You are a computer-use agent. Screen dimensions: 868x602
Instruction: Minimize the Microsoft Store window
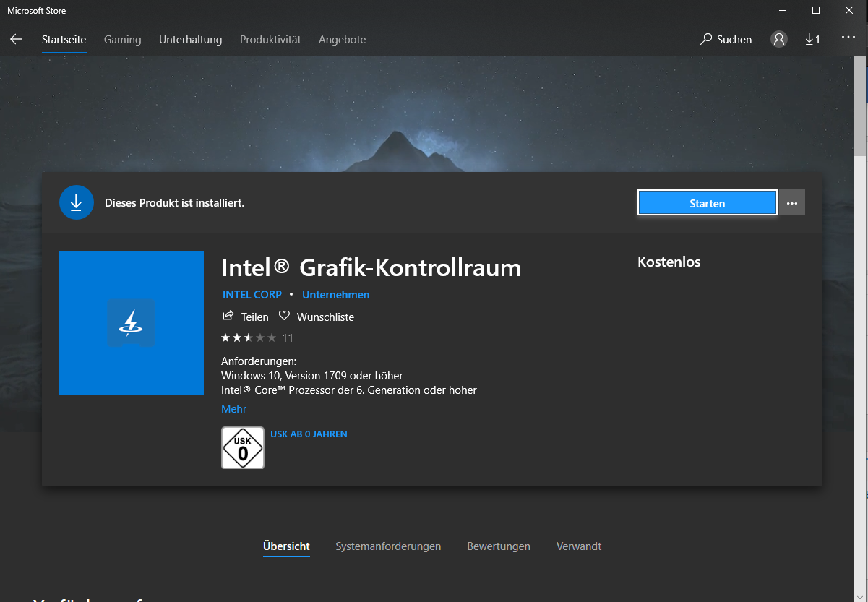[x=783, y=10]
